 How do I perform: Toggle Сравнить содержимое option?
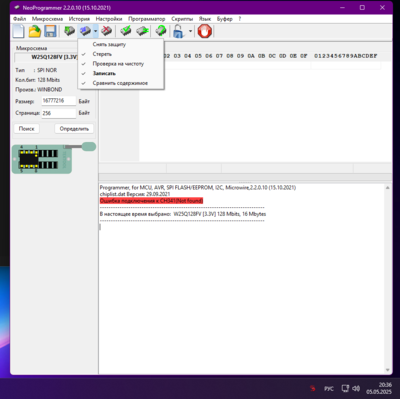[121, 83]
